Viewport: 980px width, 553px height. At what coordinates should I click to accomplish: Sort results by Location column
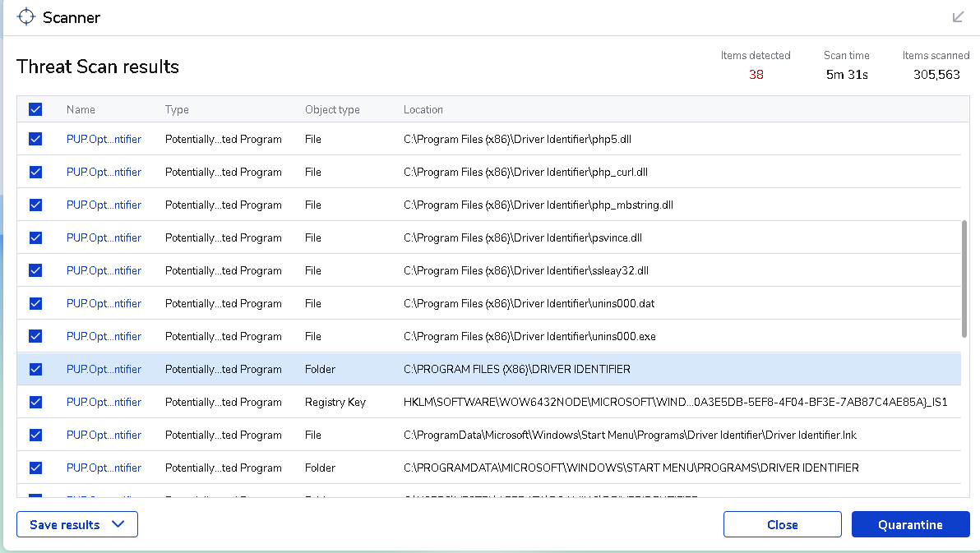(x=423, y=109)
